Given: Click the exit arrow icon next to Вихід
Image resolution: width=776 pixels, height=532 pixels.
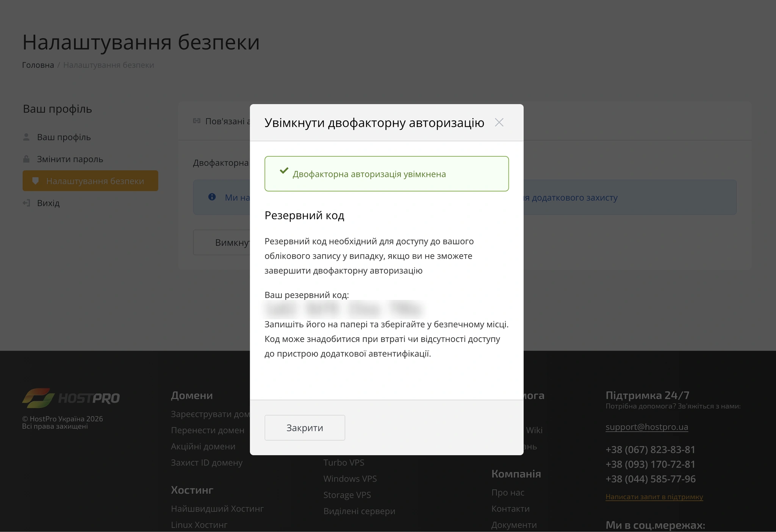Looking at the screenshot, I should coord(27,203).
